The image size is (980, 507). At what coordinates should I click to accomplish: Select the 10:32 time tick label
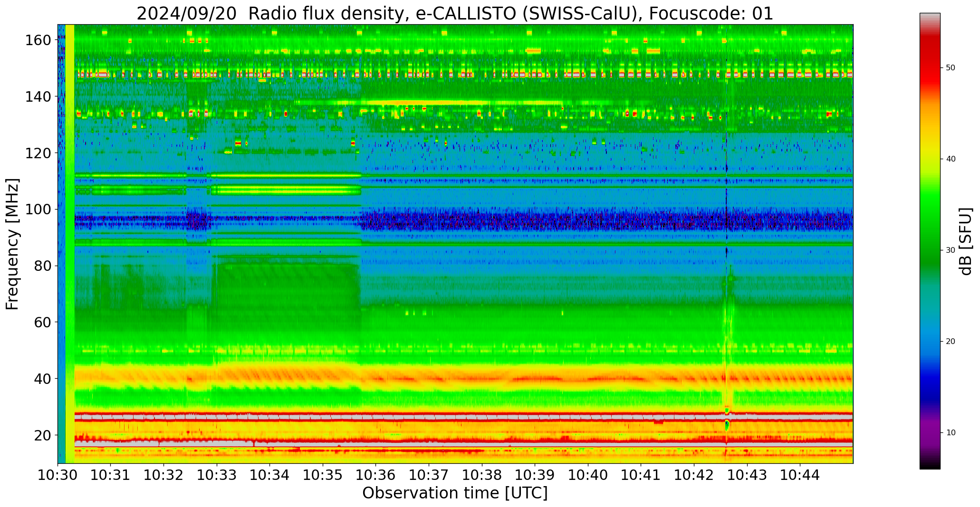[x=164, y=475]
